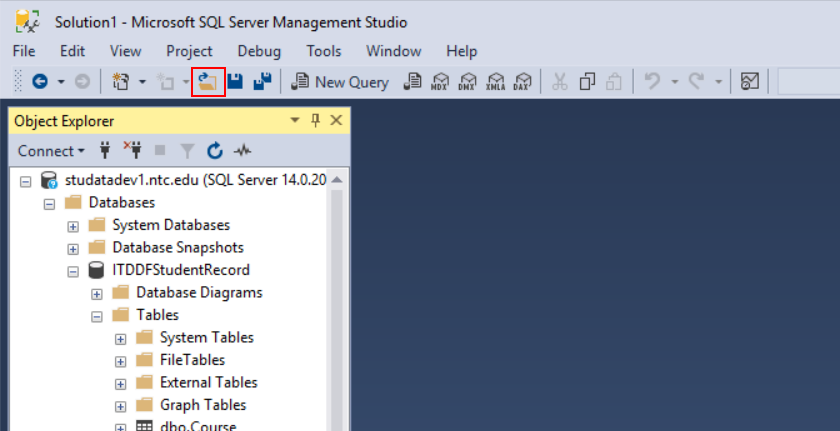
Task: Collapse the studatadev1.ntc.edu server node
Action: (25, 182)
